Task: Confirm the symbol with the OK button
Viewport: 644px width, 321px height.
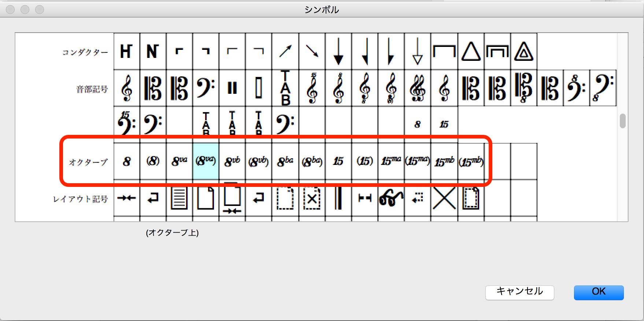Action: point(599,292)
